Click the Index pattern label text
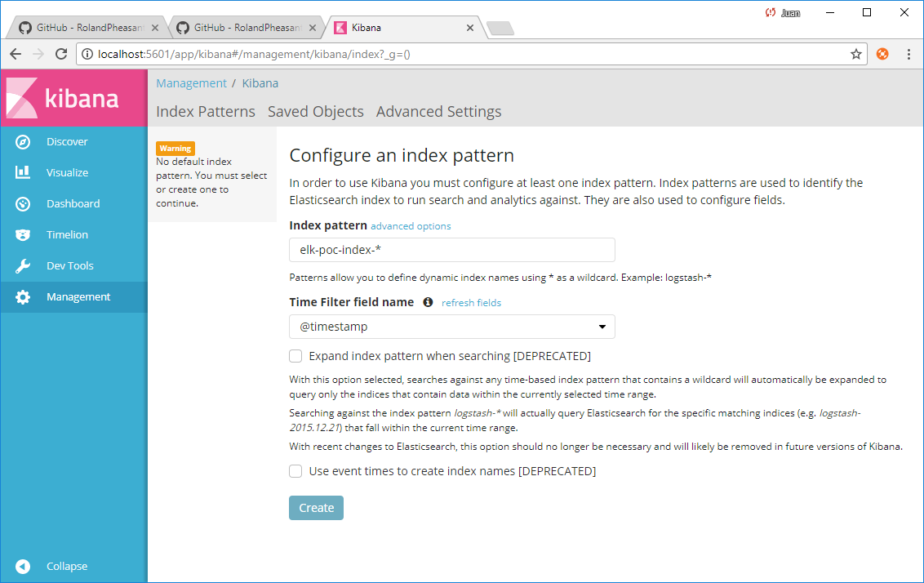The image size is (924, 583). point(328,225)
